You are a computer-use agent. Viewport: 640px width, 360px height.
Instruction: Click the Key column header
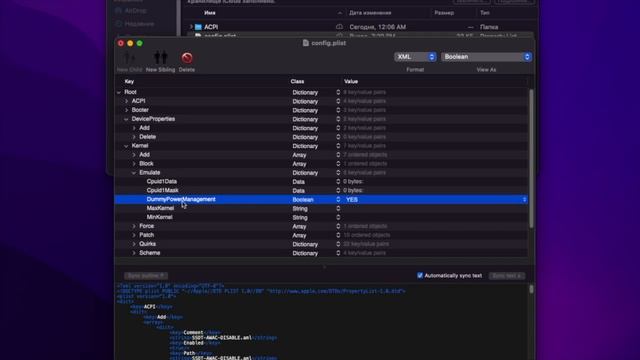pyautogui.click(x=129, y=82)
